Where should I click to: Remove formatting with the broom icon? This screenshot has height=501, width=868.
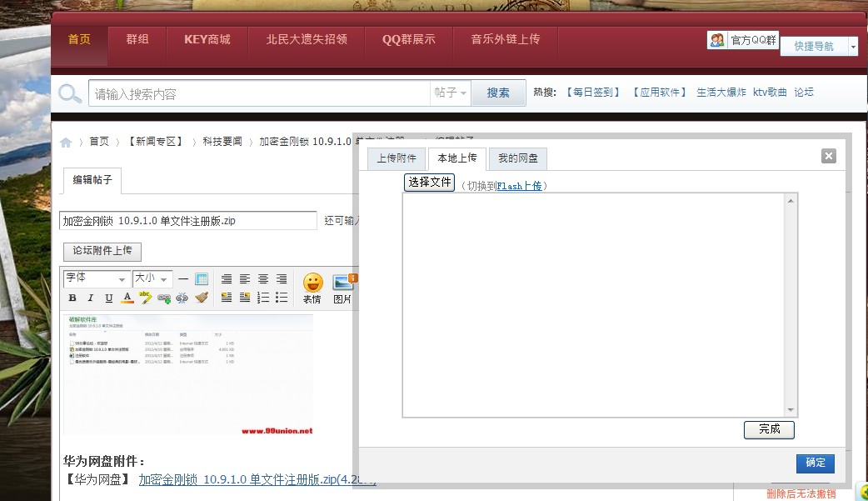pos(203,297)
